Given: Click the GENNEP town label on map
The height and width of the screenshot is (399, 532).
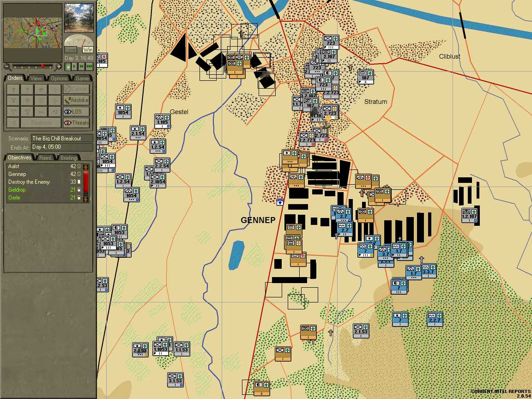Looking at the screenshot, I should (x=258, y=220).
